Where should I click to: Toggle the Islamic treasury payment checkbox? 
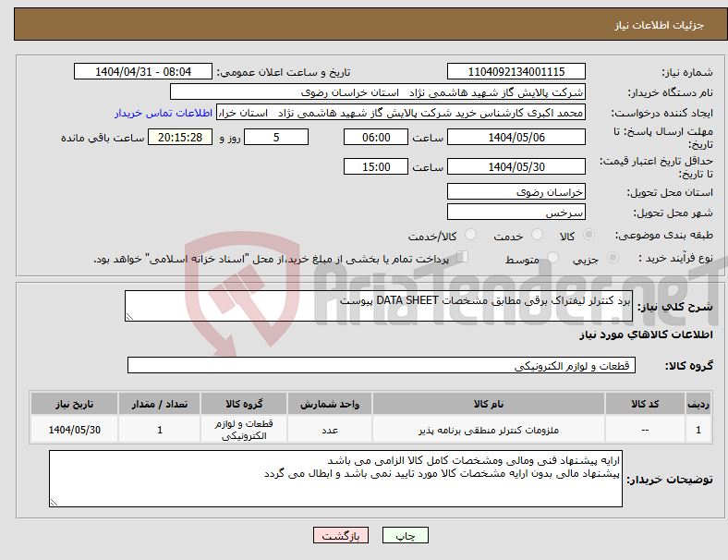pyautogui.click(x=462, y=257)
